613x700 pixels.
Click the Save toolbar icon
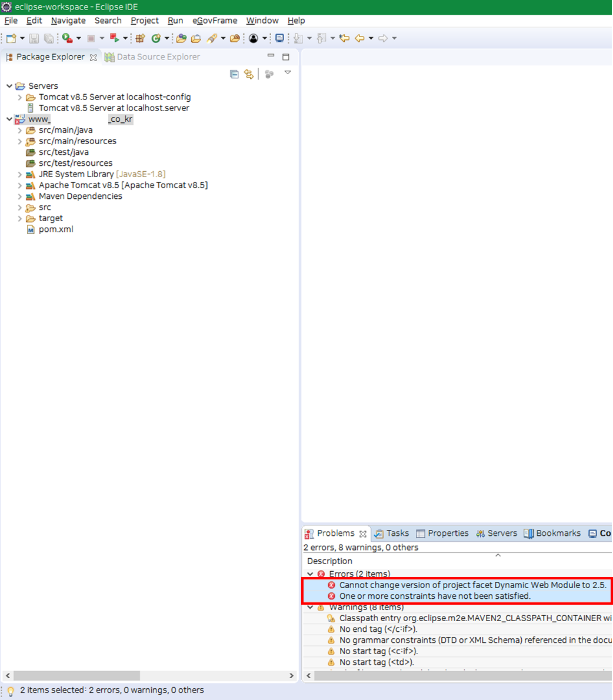[34, 38]
